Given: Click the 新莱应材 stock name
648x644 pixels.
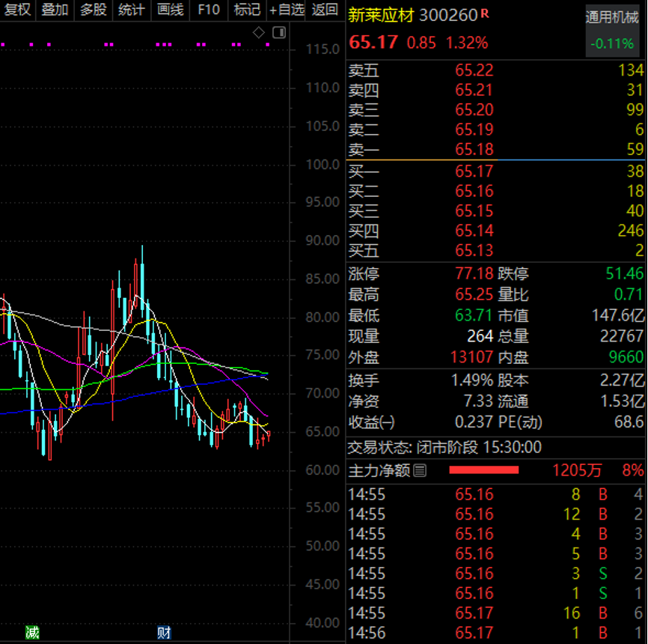Looking at the screenshot, I should click(382, 15).
